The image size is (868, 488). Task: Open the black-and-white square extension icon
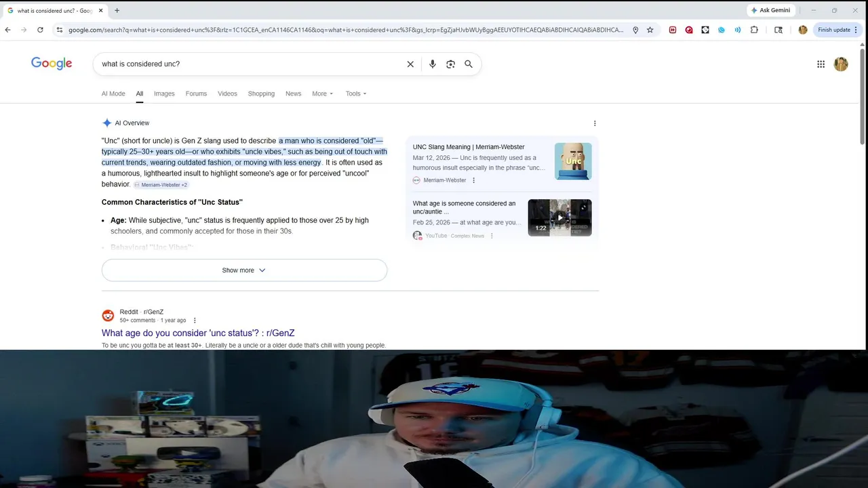(705, 30)
